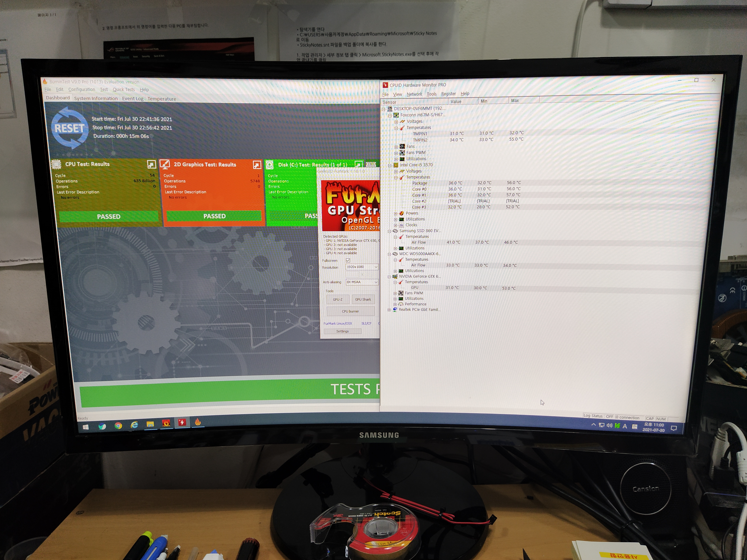Image resolution: width=747 pixels, height=560 pixels.
Task: Open the pop-out icon on the CPU Test panel
Action: pos(151,164)
